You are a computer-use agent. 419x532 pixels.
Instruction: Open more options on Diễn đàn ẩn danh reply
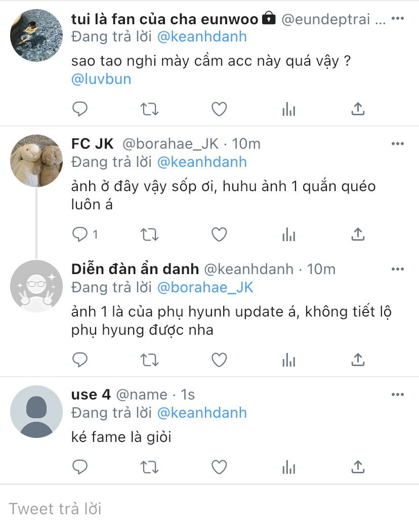click(398, 269)
